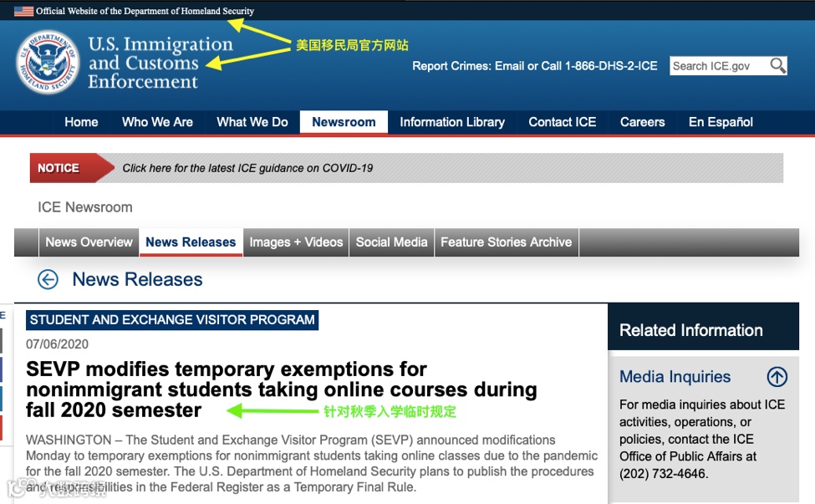
Task: Open the Home menu item
Action: (x=81, y=122)
